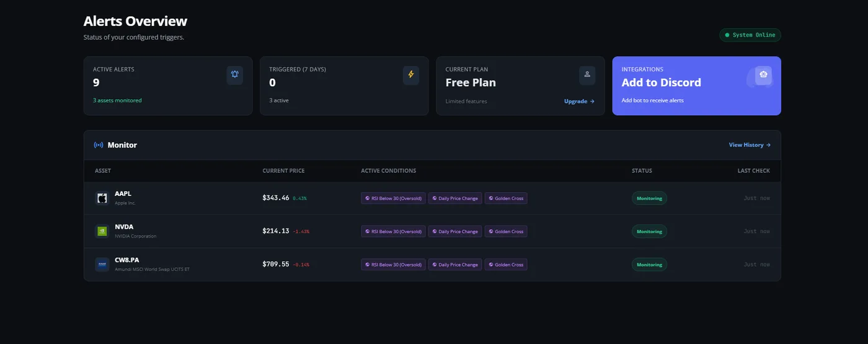Viewport: 868px width, 344px height.
Task: Click the Free Plan title
Action: (471, 82)
